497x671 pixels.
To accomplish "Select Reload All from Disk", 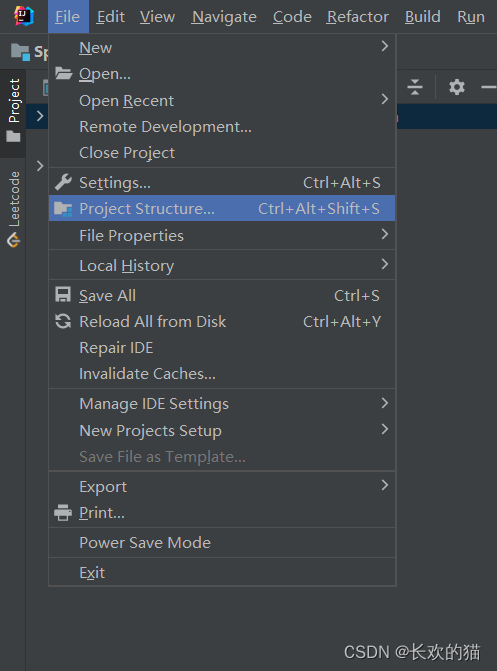I will point(222,321).
